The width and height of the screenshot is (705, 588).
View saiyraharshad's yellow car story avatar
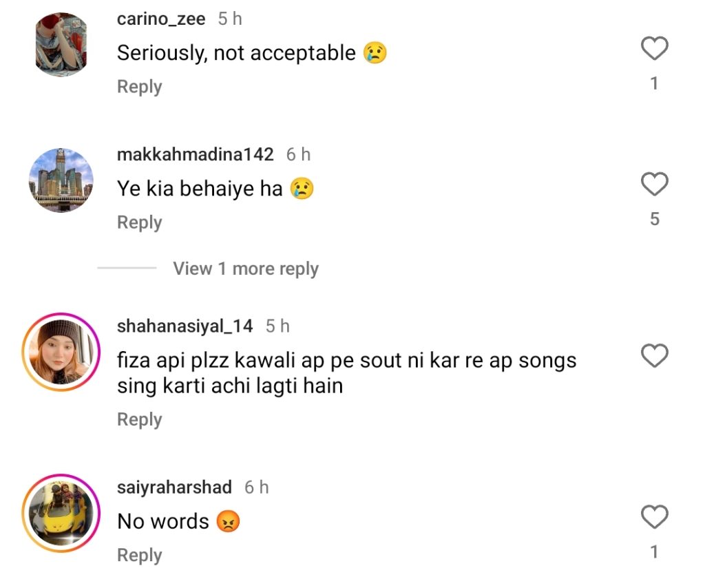(61, 514)
